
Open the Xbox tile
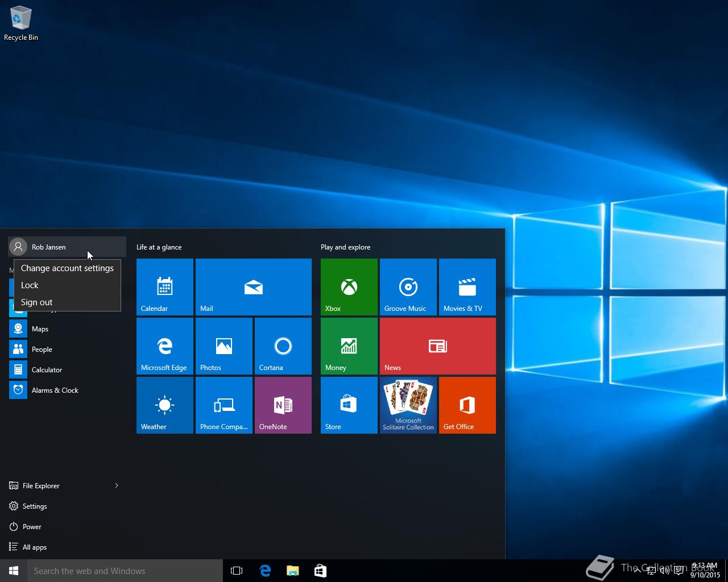[x=349, y=287]
